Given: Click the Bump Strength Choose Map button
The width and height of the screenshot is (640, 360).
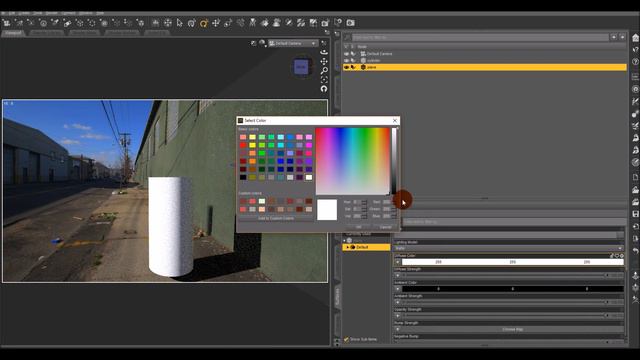Looking at the screenshot, I should point(513,329).
